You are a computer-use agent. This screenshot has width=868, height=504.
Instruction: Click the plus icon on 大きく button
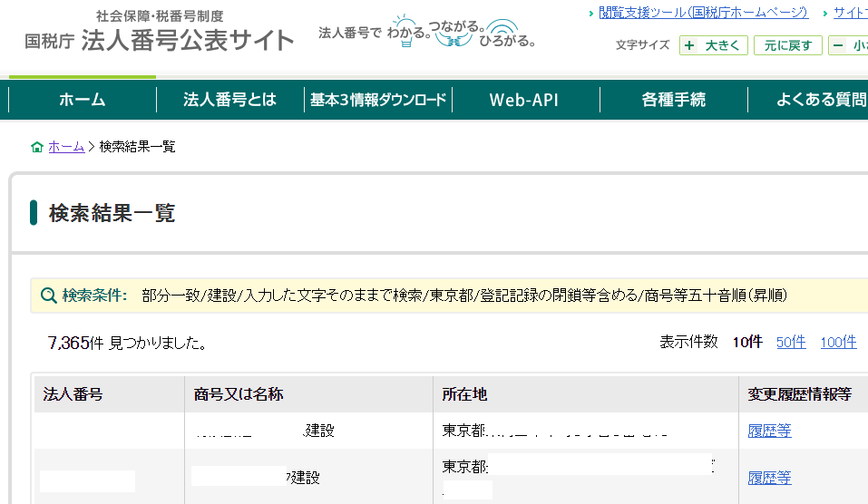tap(689, 45)
